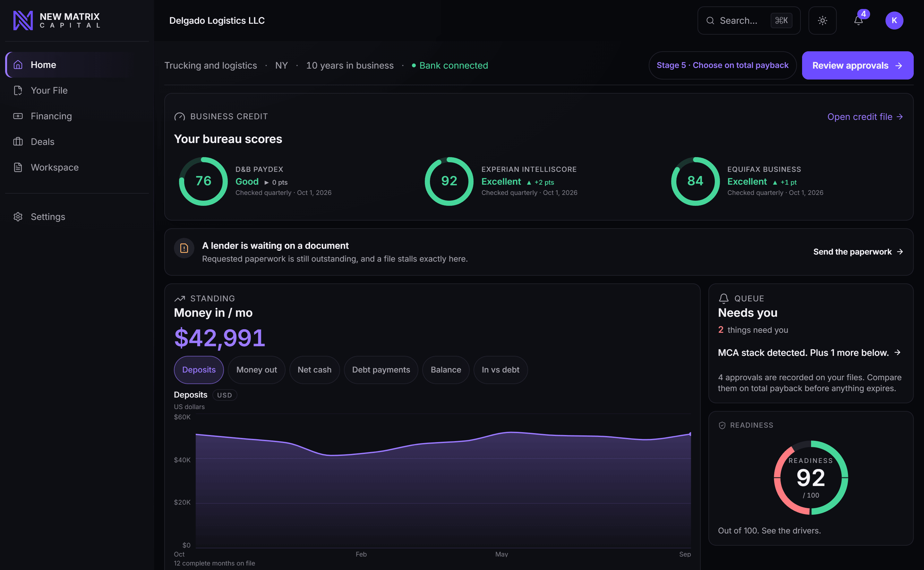Select the Deposits chart tab
Viewport: 924px width, 570px height.
pos(199,370)
